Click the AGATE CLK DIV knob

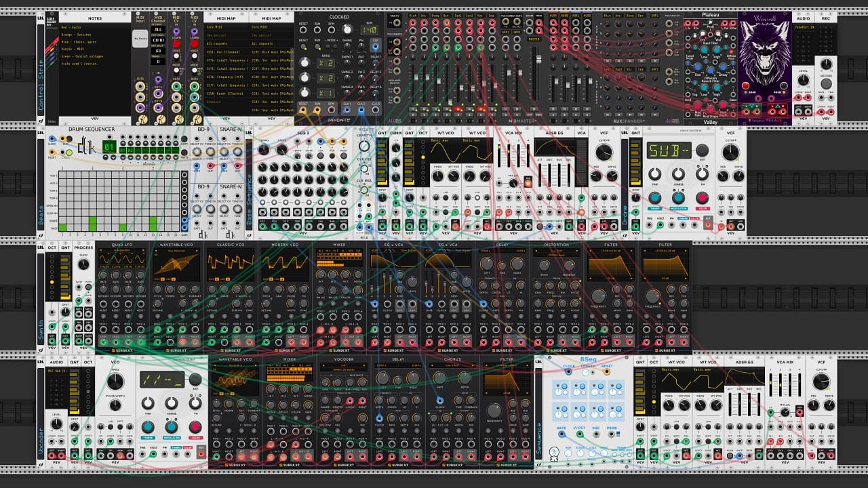(364, 168)
